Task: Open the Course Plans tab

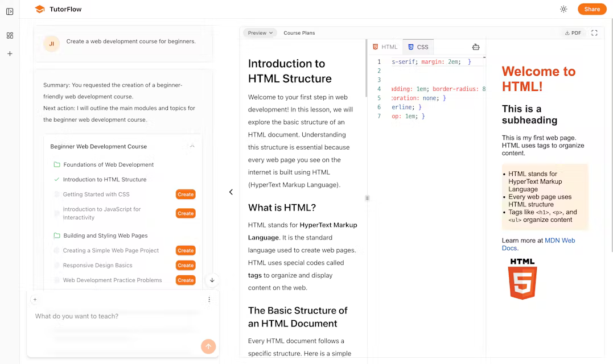Action: tap(299, 33)
